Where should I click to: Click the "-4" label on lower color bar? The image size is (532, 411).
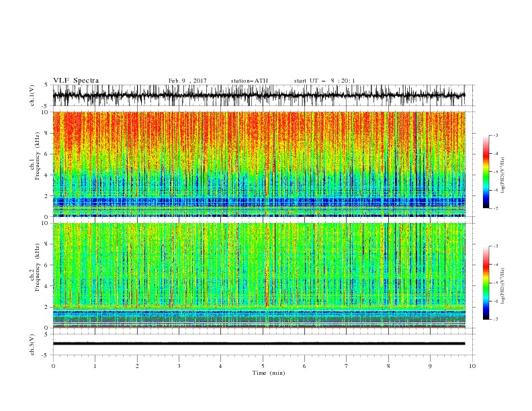pos(495,265)
